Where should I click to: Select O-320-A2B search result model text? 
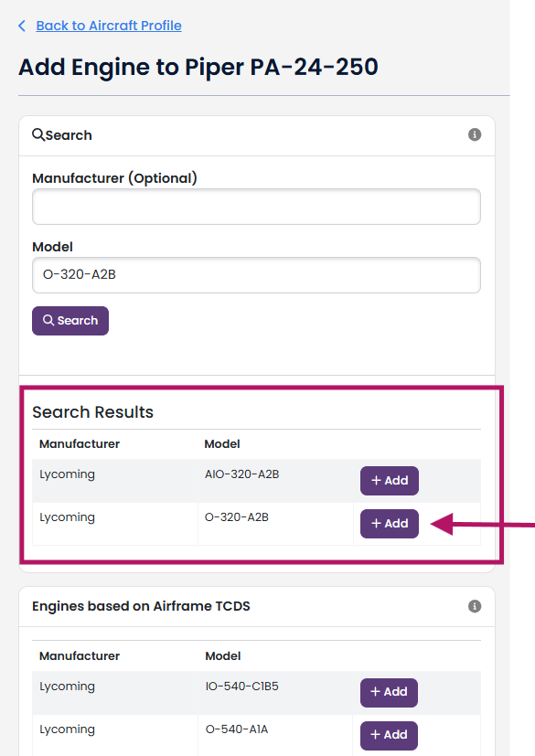[236, 516]
